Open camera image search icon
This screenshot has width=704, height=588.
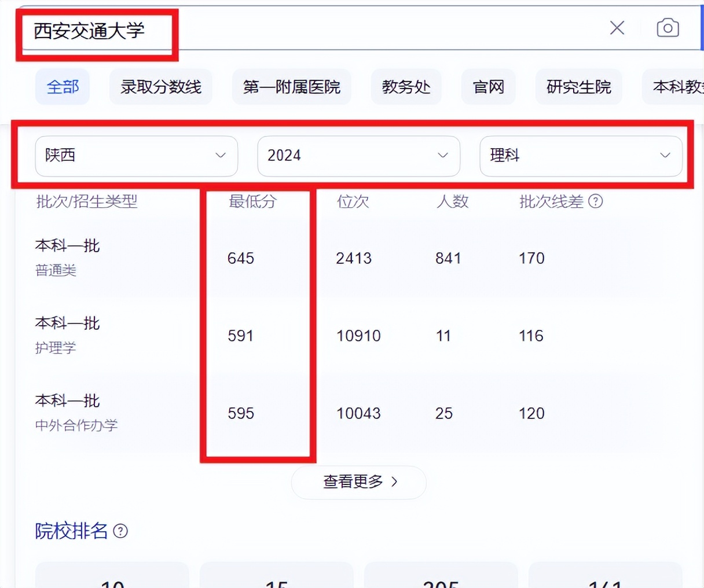point(668,28)
